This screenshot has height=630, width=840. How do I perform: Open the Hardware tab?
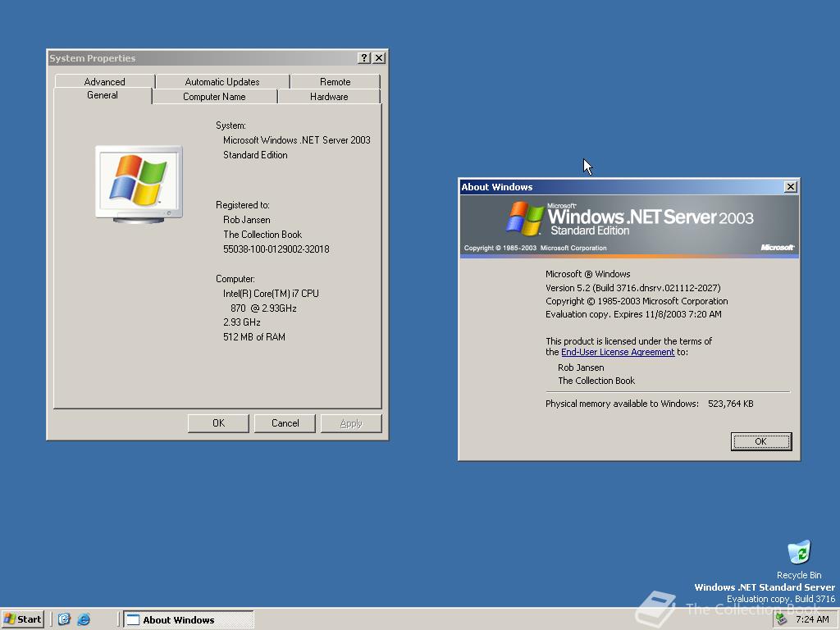[x=329, y=97]
